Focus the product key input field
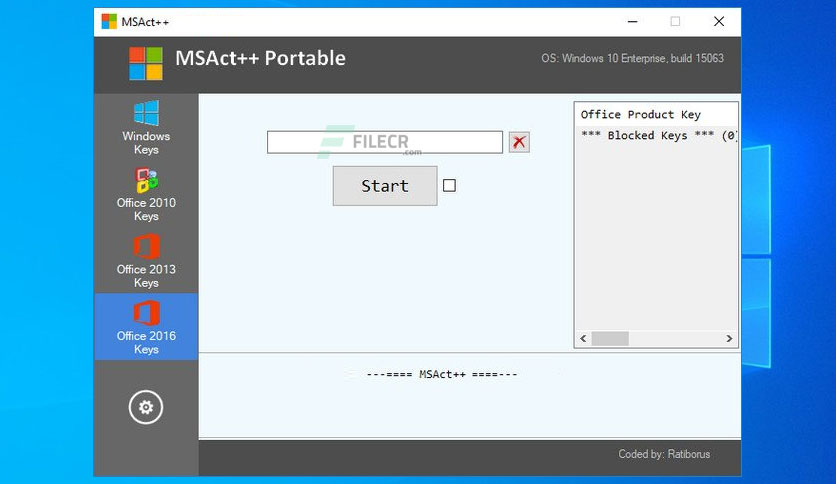The width and height of the screenshot is (836, 484). click(384, 142)
